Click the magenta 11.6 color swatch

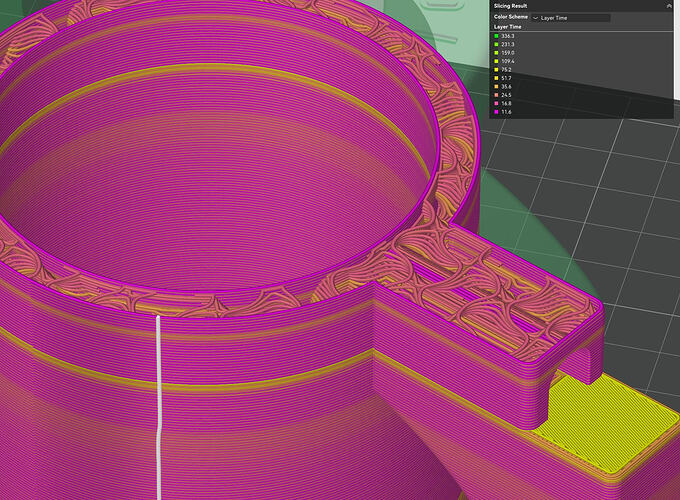coord(497,112)
